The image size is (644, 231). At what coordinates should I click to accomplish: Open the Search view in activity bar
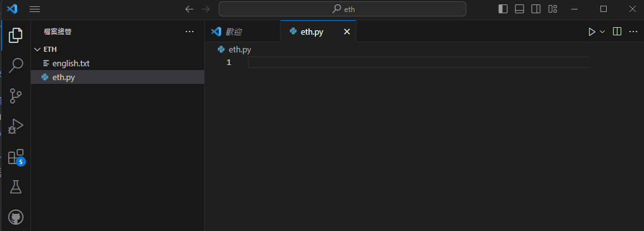16,65
